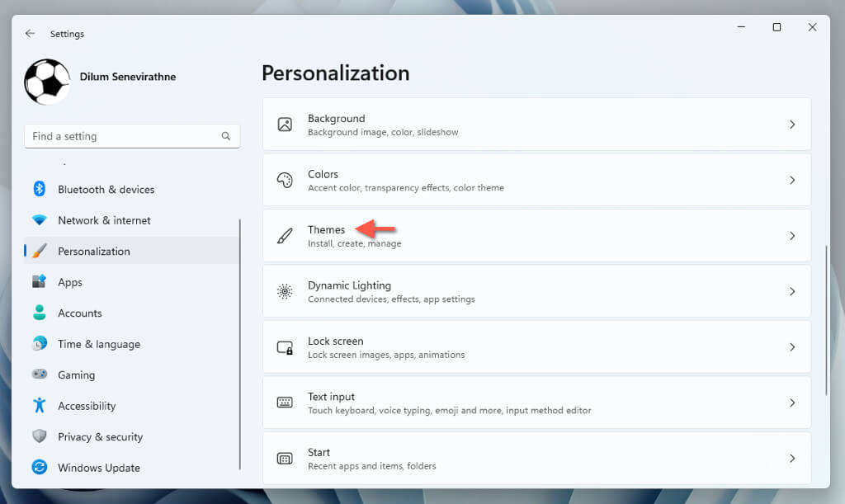
Task: Open Windows Update page
Action: [131, 468]
